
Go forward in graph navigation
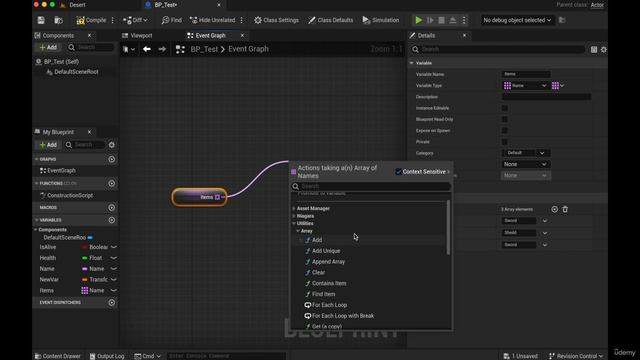(x=162, y=49)
